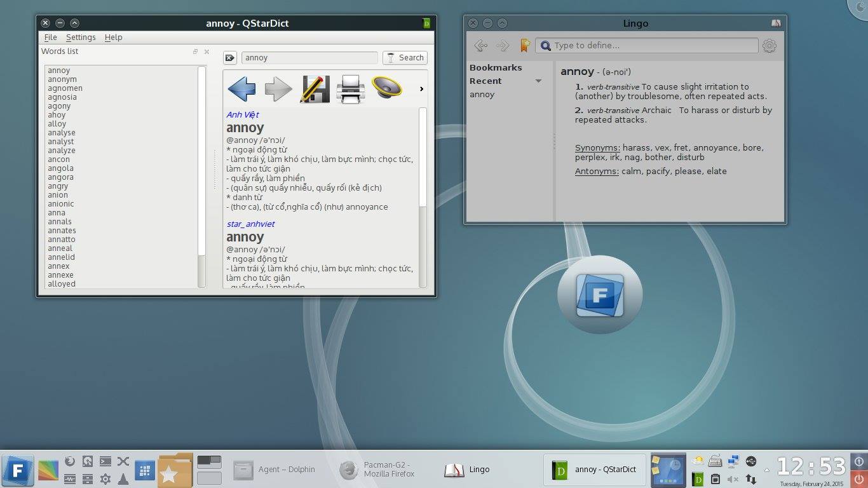This screenshot has width=868, height=488.
Task: Show more QStarDict toolbar actions
Action: [421, 89]
